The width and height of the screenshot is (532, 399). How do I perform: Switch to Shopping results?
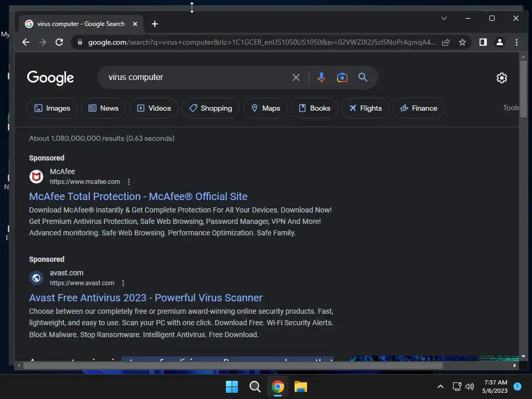coord(211,108)
